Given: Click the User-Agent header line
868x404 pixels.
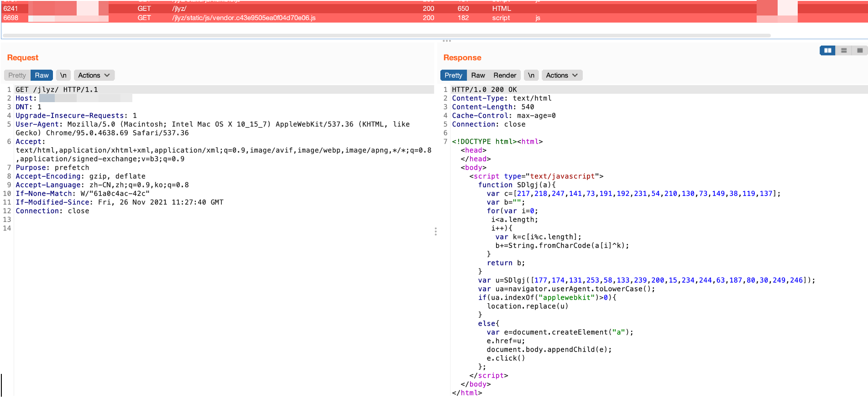Looking at the screenshot, I should point(213,128).
